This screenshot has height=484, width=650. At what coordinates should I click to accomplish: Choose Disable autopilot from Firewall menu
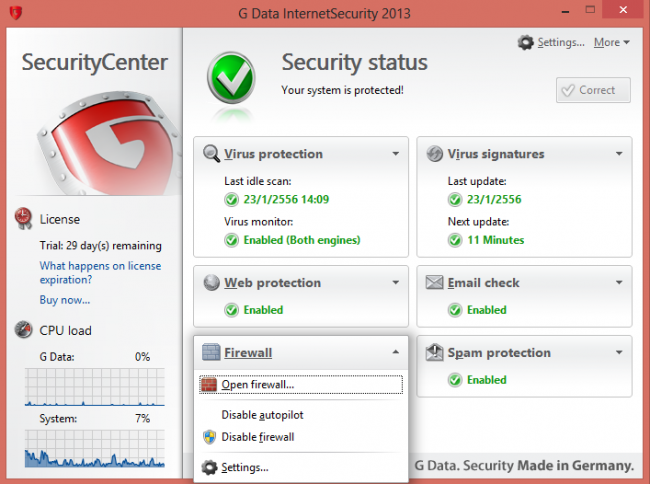tap(263, 414)
